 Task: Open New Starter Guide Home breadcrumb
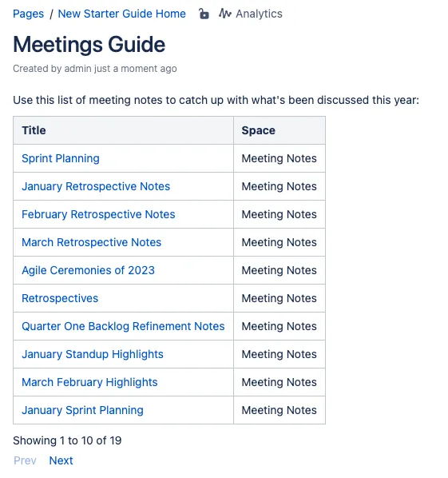122,14
